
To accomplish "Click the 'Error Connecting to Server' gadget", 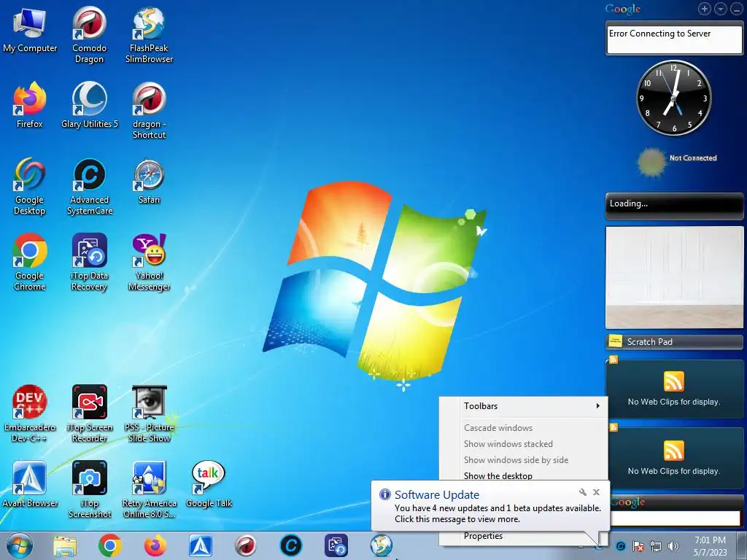I will coord(674,38).
